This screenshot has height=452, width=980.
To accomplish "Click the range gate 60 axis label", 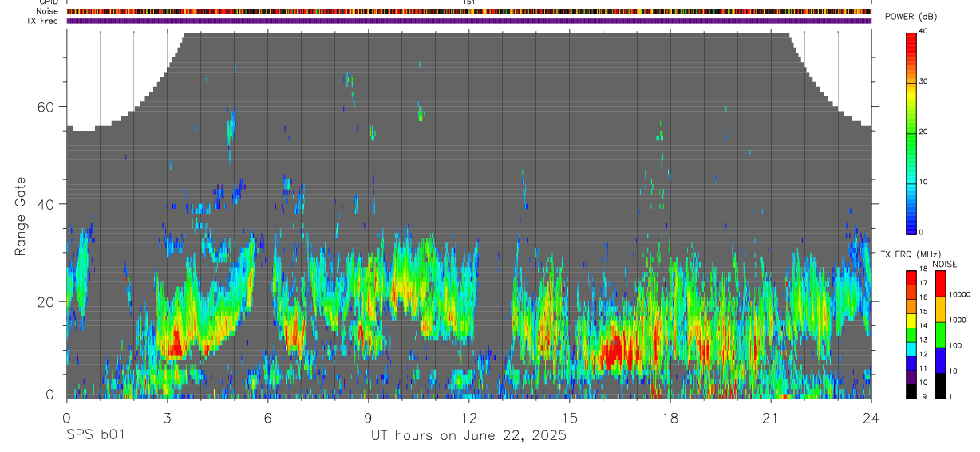I will click(x=48, y=107).
